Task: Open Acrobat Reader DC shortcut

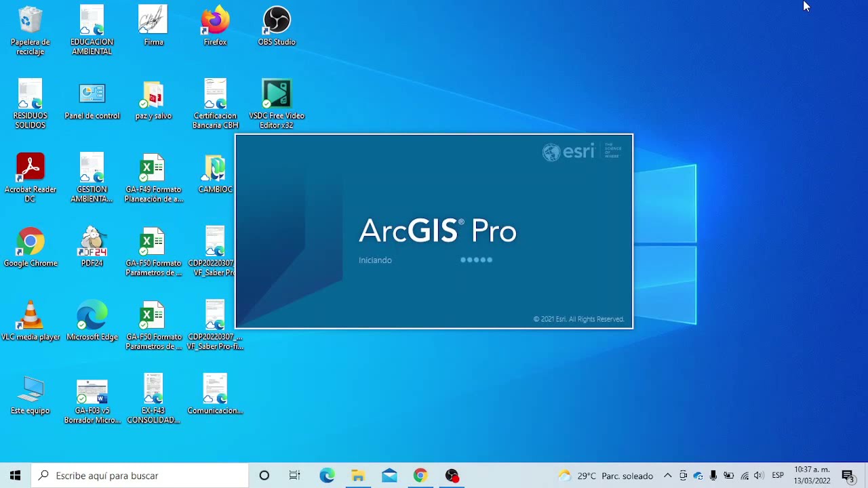Action: 31,178
